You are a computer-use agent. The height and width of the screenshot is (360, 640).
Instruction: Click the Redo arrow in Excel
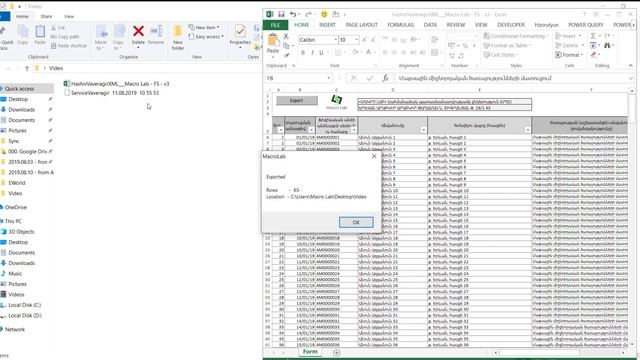[308, 14]
